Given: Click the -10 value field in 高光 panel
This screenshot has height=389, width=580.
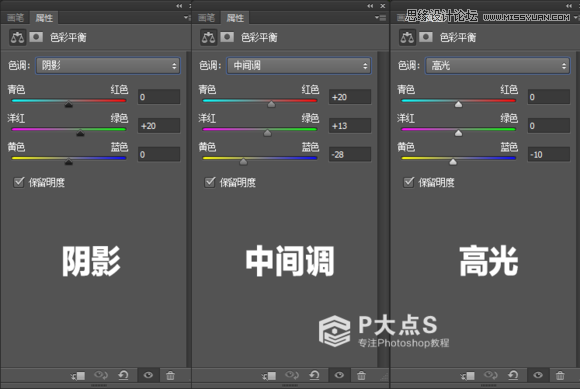Looking at the screenshot, I should (x=549, y=155).
